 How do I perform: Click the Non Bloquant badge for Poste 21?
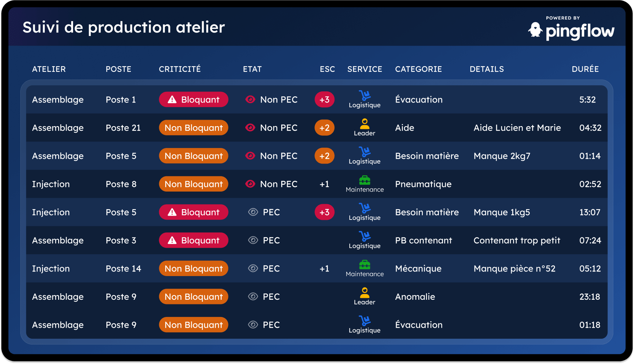tap(194, 128)
